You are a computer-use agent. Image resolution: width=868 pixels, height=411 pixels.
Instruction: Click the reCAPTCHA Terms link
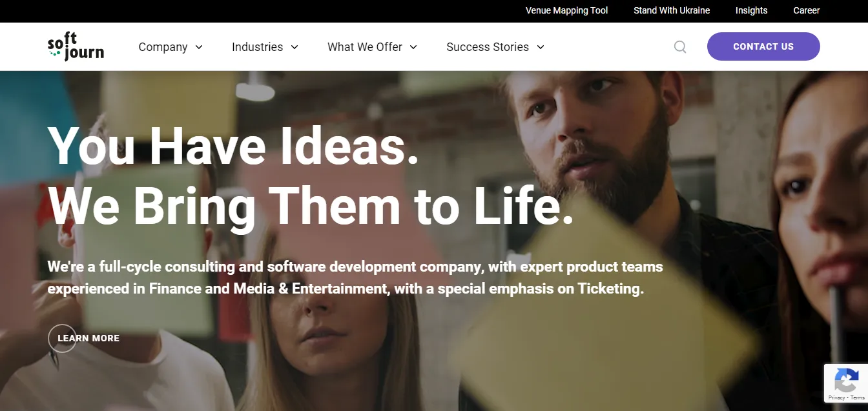coord(857,398)
